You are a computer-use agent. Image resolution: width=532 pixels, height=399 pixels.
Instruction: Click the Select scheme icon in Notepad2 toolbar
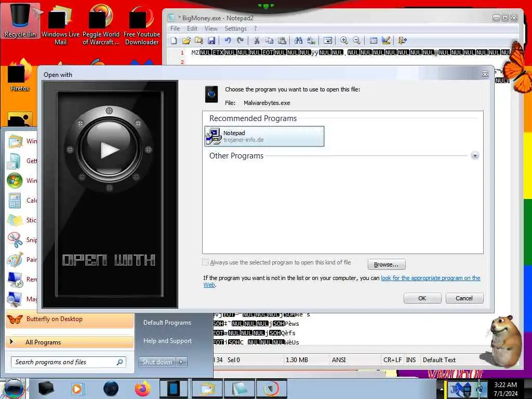373,41
